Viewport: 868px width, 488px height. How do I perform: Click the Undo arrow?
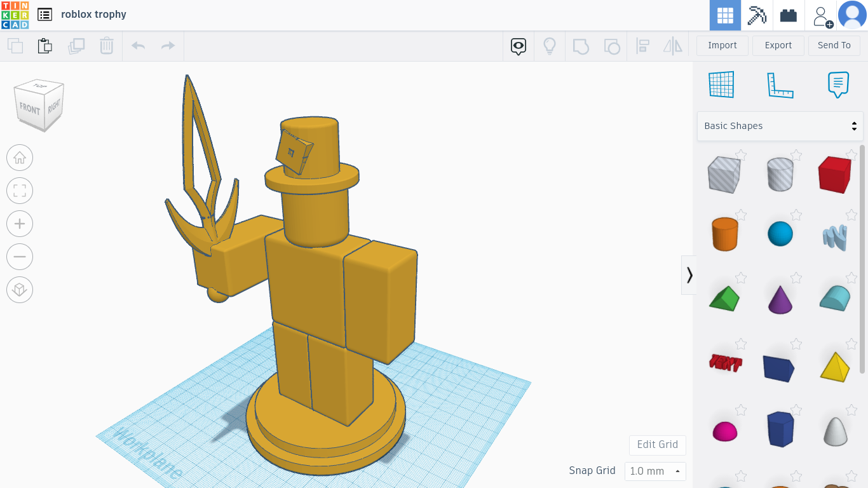[x=138, y=46]
